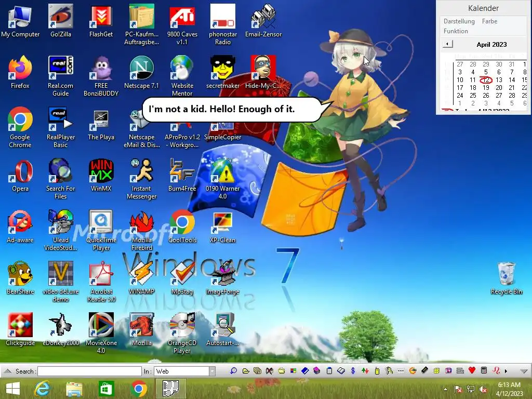Click the keys icon in search toolbar
Viewport: 532px width, 399px height.
pyautogui.click(x=389, y=371)
